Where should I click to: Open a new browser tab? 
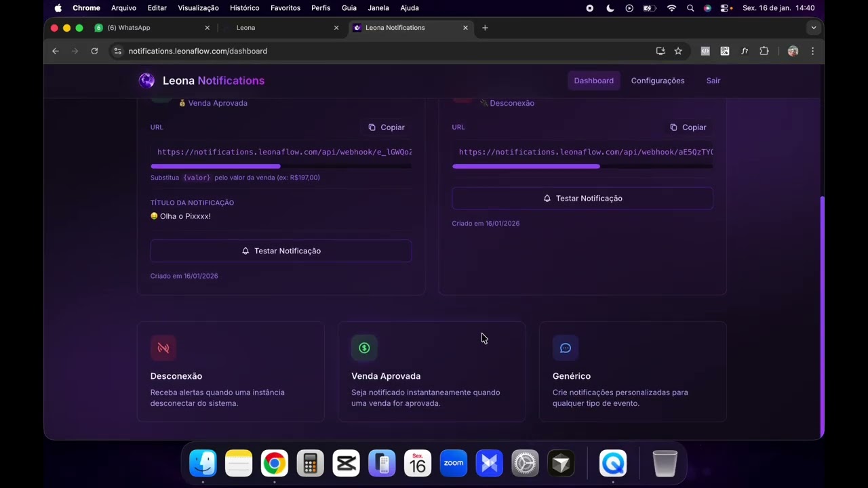click(485, 28)
